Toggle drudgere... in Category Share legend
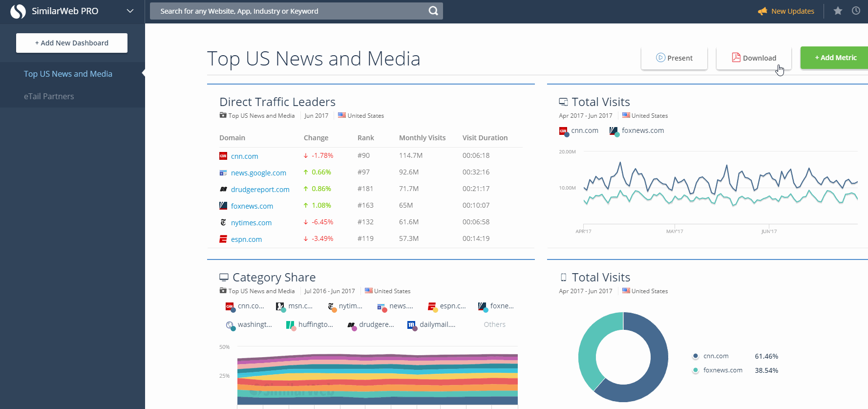Screen dimensions: 868x409 pos(371,325)
